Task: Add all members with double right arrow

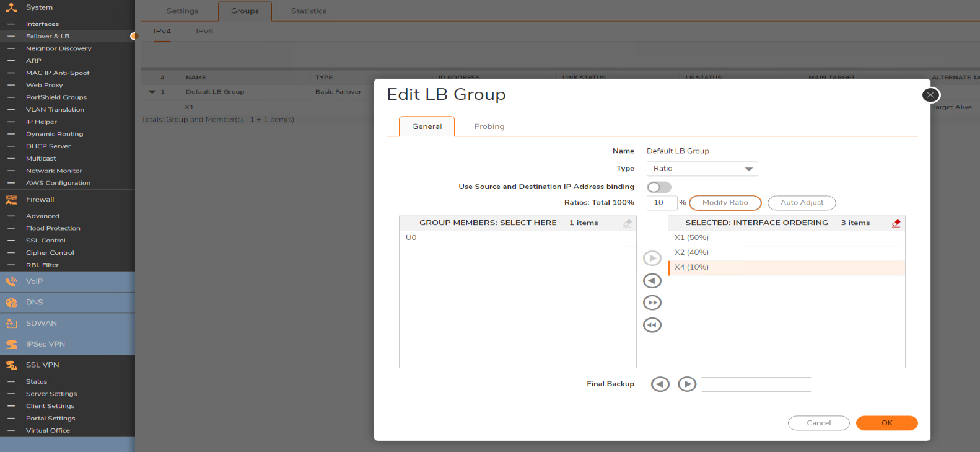Action: tap(652, 303)
